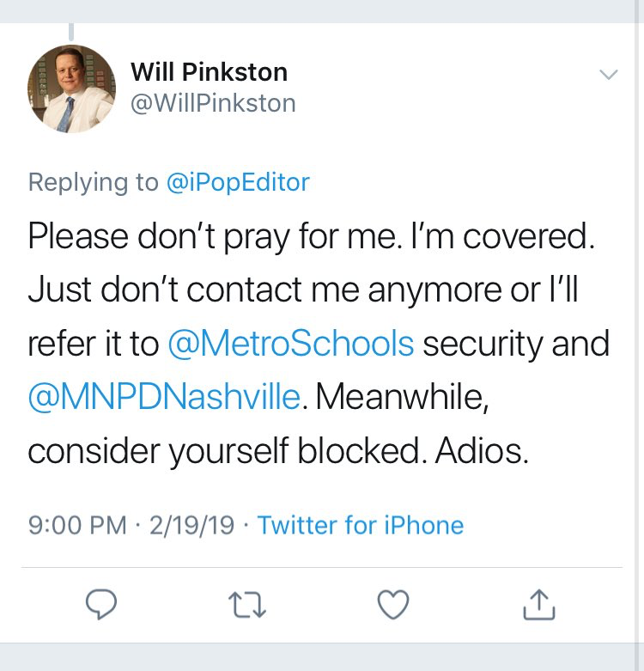Screen dimensions: 644x671
Task: Tap the "Just don't contact me anymore" line
Action: (x=302, y=290)
